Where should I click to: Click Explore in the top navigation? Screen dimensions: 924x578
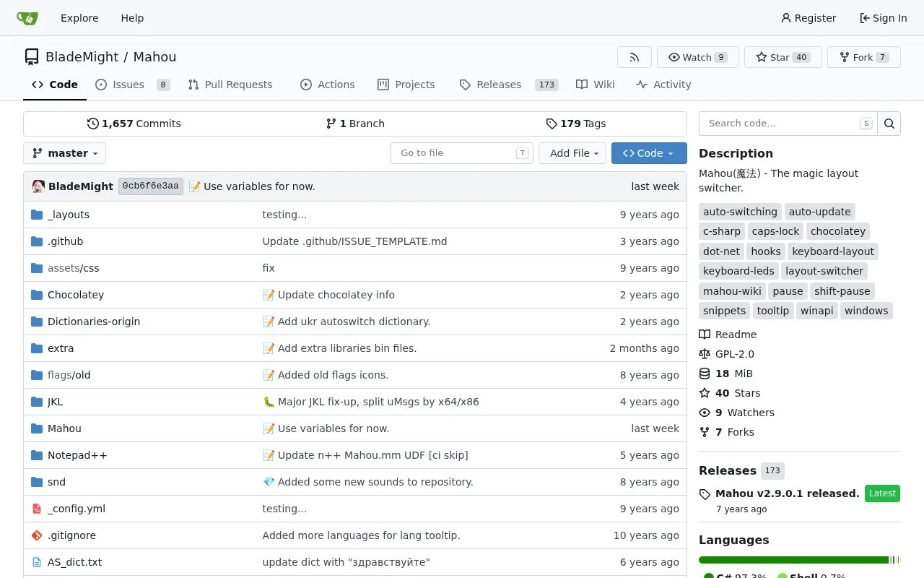pos(79,18)
